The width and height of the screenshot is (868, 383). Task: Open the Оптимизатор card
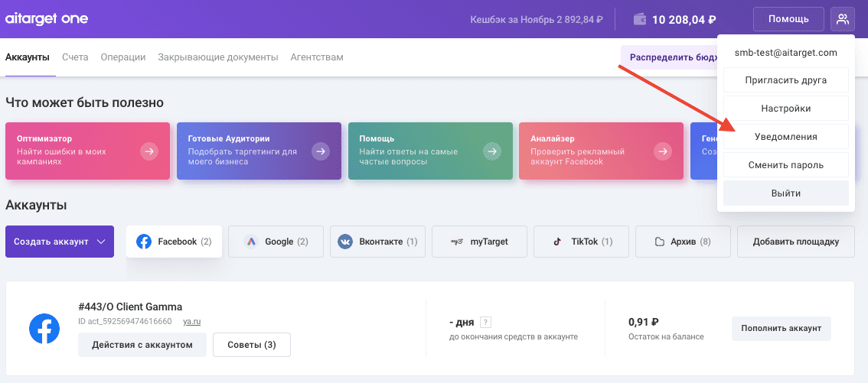87,151
